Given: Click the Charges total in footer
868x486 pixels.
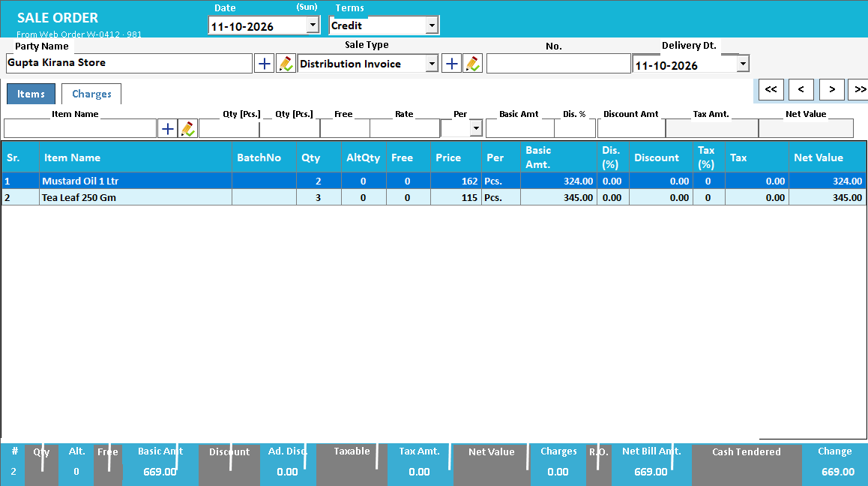Looking at the screenshot, I should tap(558, 472).
